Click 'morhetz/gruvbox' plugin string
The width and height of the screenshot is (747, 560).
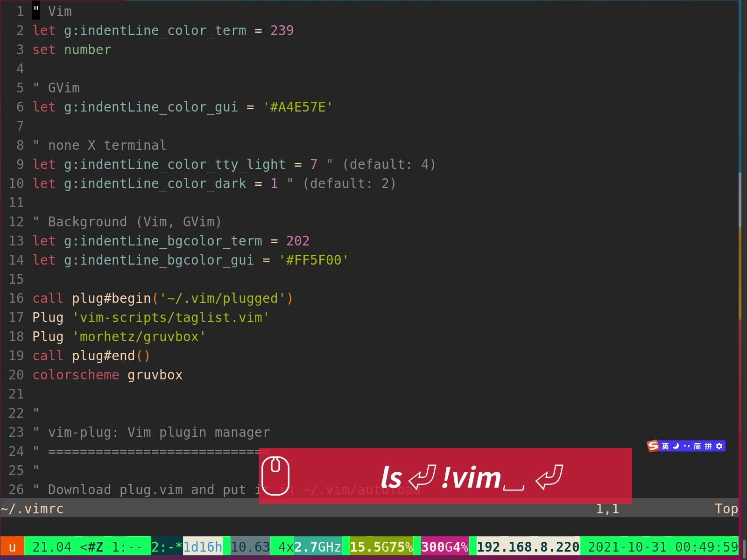(x=139, y=336)
